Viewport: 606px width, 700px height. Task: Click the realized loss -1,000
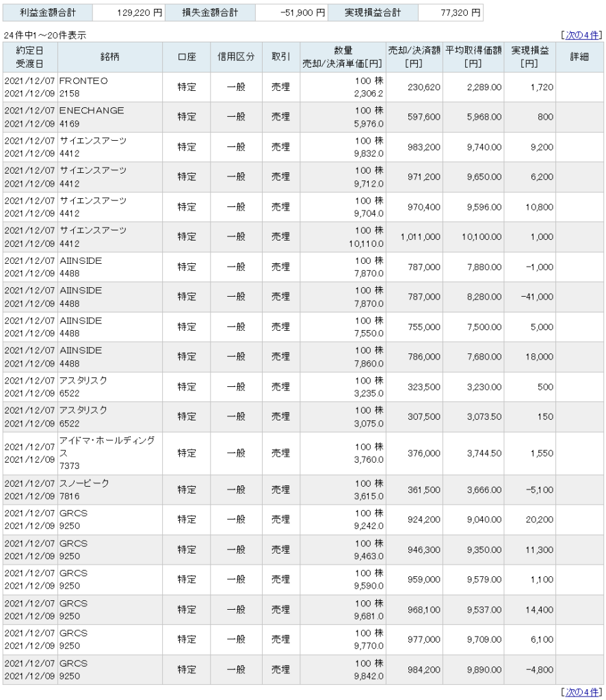coord(539,267)
